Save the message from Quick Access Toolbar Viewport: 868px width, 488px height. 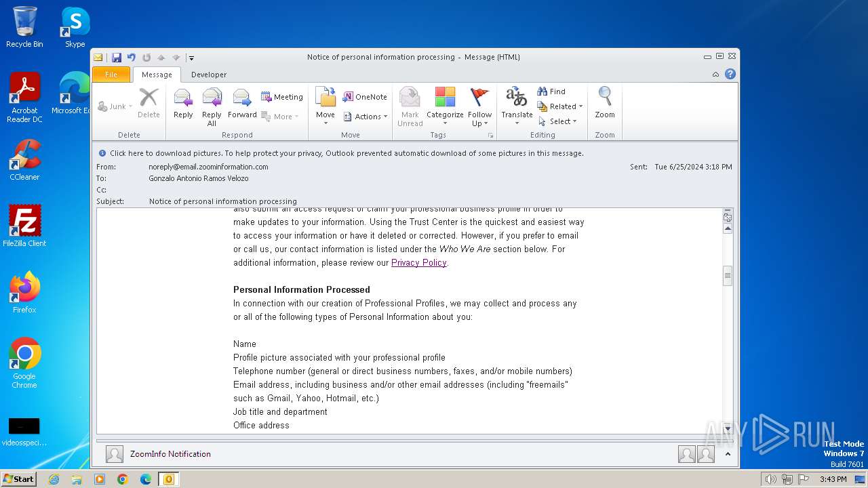(117, 58)
